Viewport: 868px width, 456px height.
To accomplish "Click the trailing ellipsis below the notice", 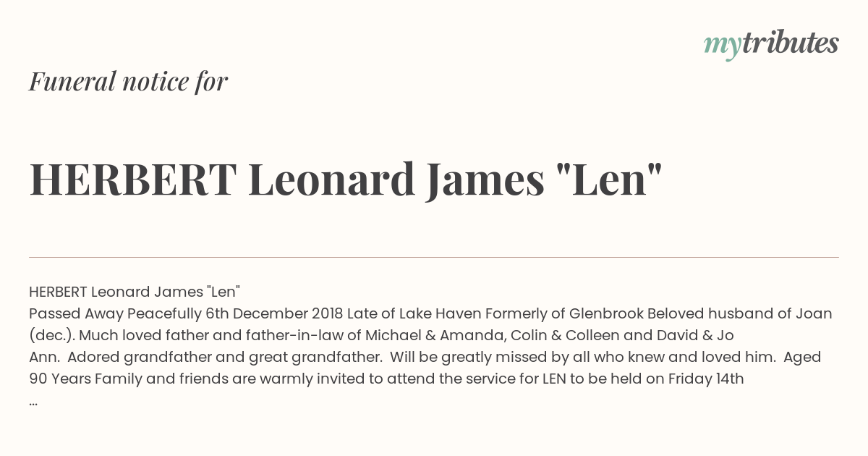I will click(x=33, y=402).
